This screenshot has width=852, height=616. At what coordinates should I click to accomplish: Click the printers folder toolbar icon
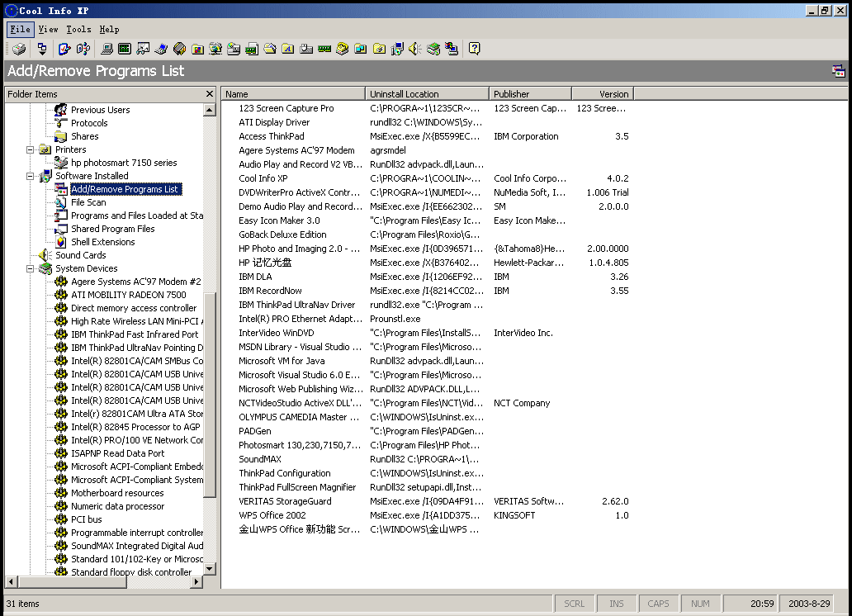tap(379, 49)
